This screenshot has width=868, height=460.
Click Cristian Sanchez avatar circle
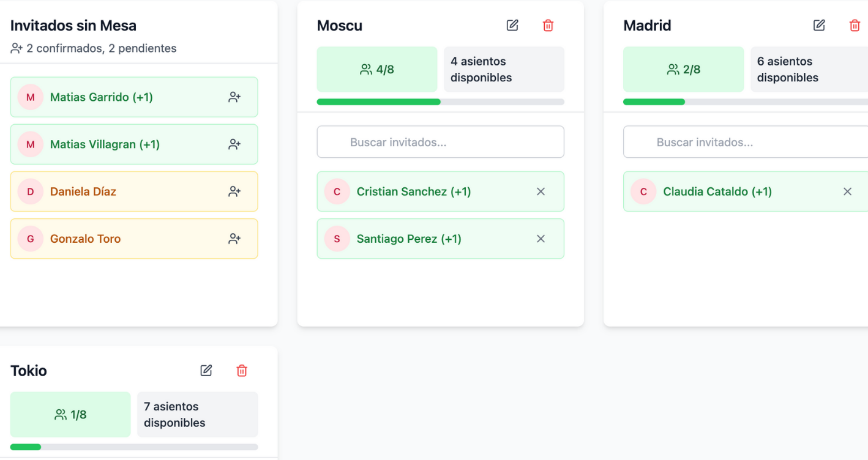coord(337,191)
